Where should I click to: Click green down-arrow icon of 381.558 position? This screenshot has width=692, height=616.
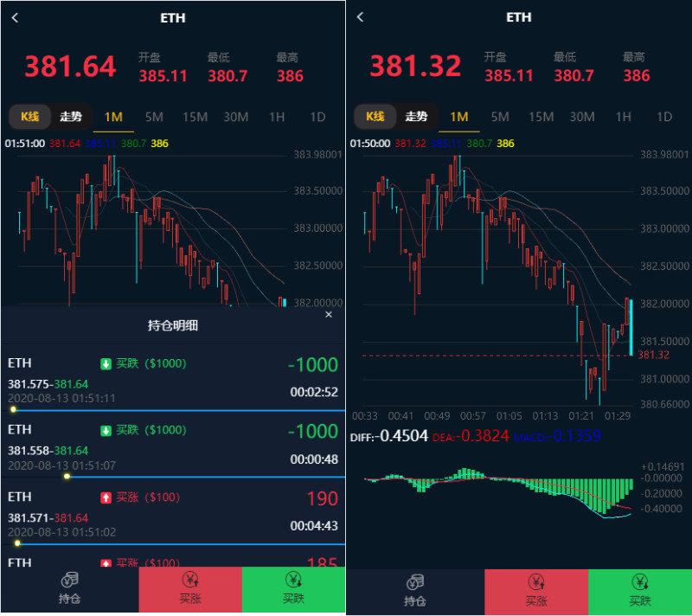[x=106, y=431]
